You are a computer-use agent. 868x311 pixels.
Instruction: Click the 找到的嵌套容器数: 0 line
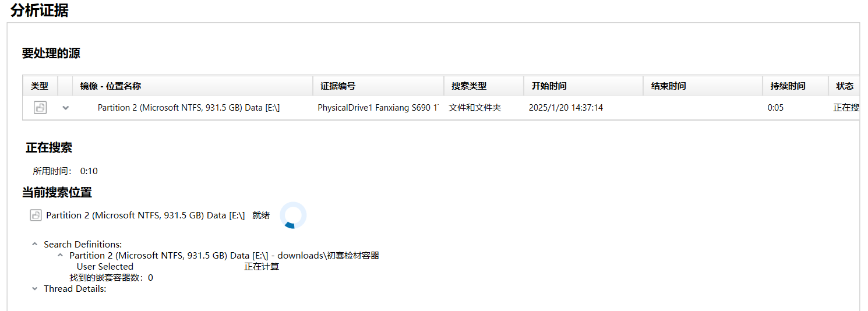111,278
